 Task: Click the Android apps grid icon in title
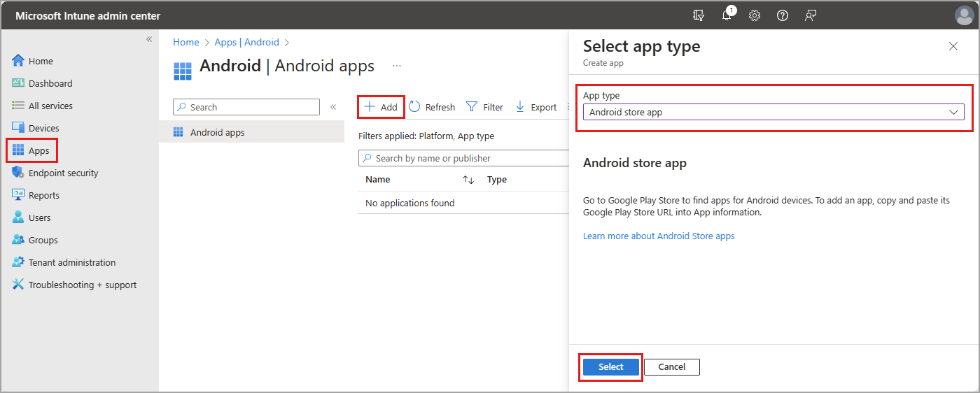(182, 70)
